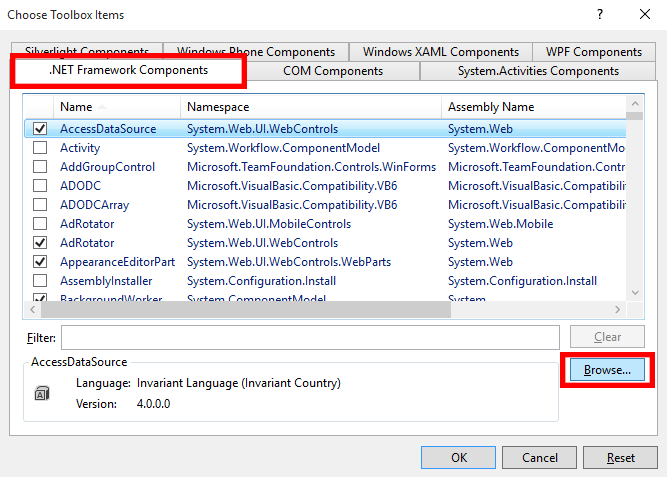Switch to Windows Phone Components tab
This screenshot has width=667, height=477.
pos(256,51)
